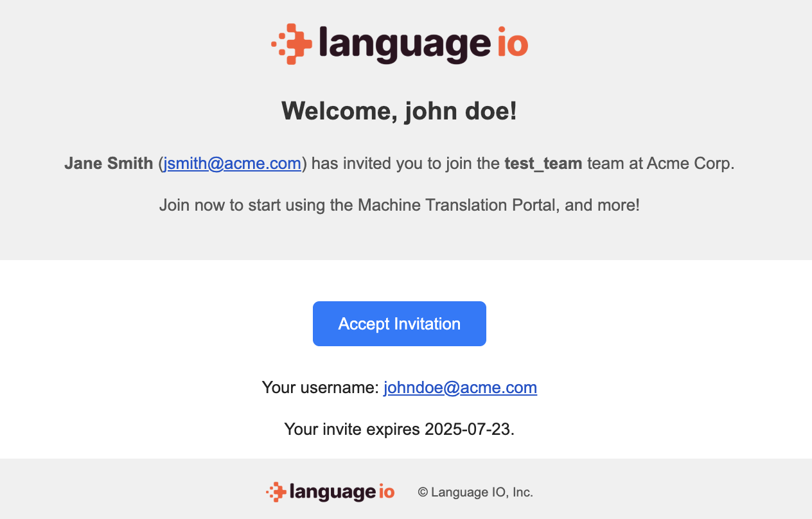Screen dimensions: 812x519
Task: Open the johndoe@acme.com username link
Action: (460, 387)
